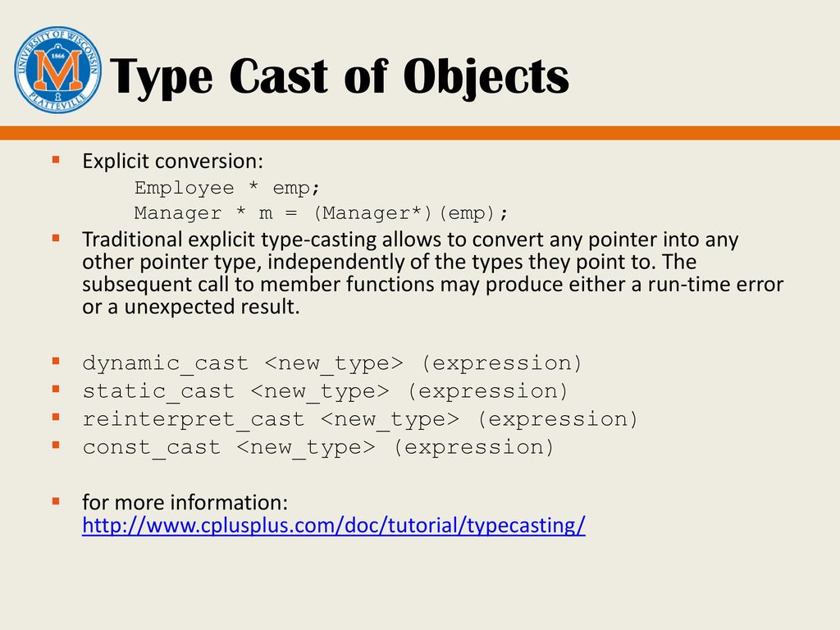Click the const_cast <new_type> (expression) line
This screenshot has width=840, height=630.
319,447
